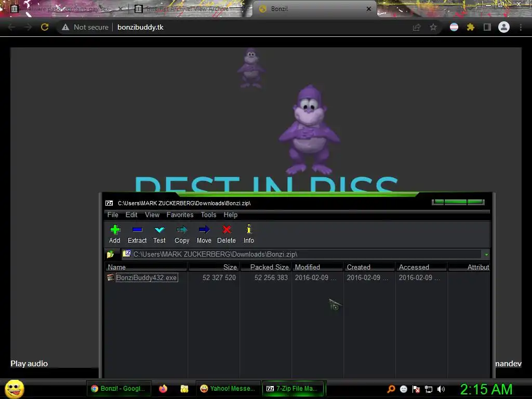
Task: Click the Extract toolbar icon
Action: pos(137,234)
